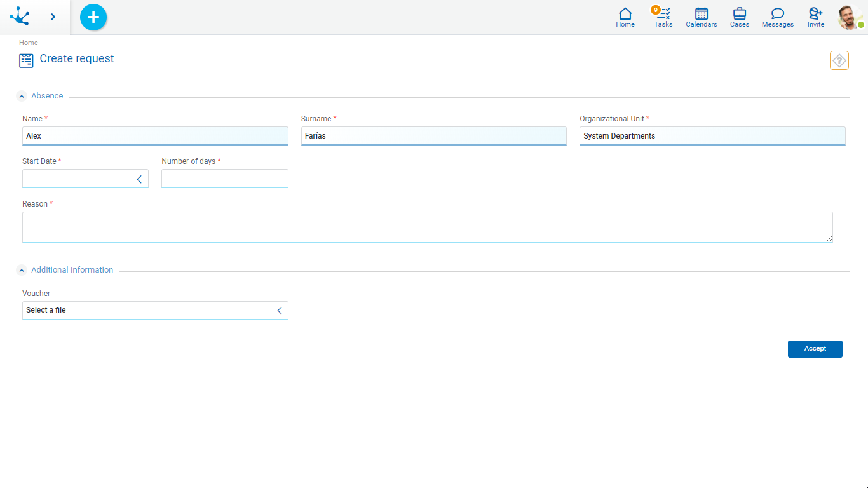Click the Deyel logo icon
The height and width of the screenshot is (488, 868).
[20, 17]
